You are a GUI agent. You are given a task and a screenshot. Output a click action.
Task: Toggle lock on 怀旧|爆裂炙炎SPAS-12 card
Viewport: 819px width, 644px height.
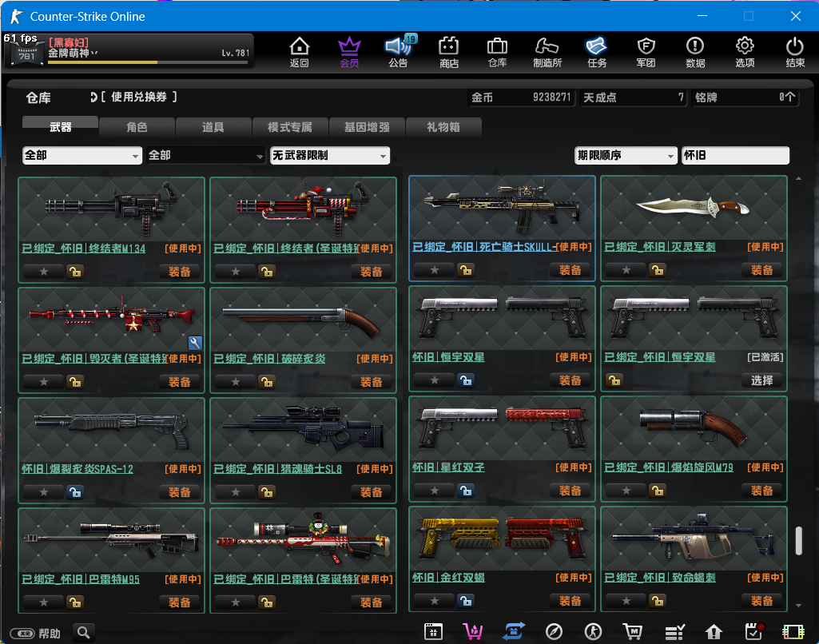pos(75,492)
